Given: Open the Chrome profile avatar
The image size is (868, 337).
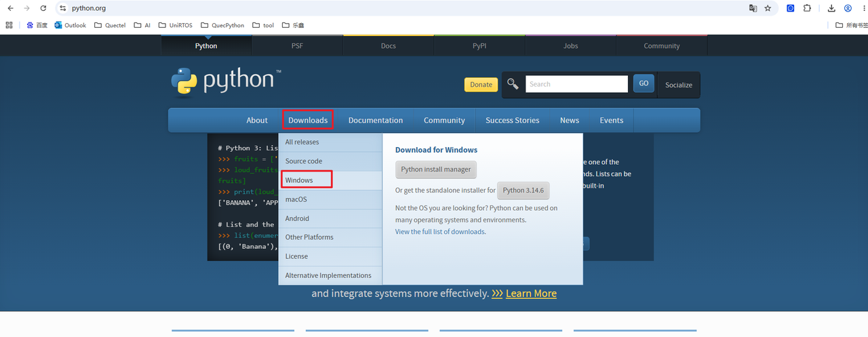Looking at the screenshot, I should pyautogui.click(x=848, y=8).
